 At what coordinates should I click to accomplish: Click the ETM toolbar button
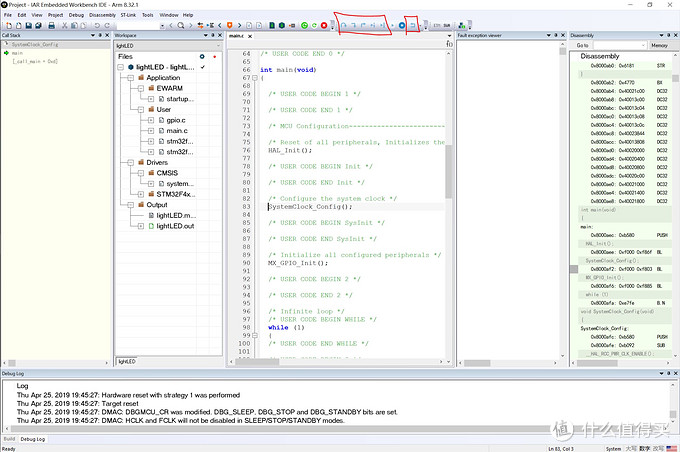[x=437, y=26]
